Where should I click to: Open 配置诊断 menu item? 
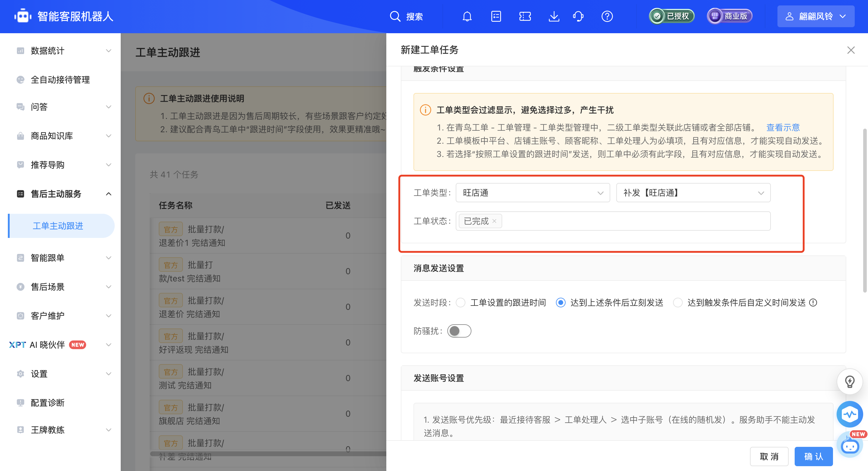(x=47, y=403)
